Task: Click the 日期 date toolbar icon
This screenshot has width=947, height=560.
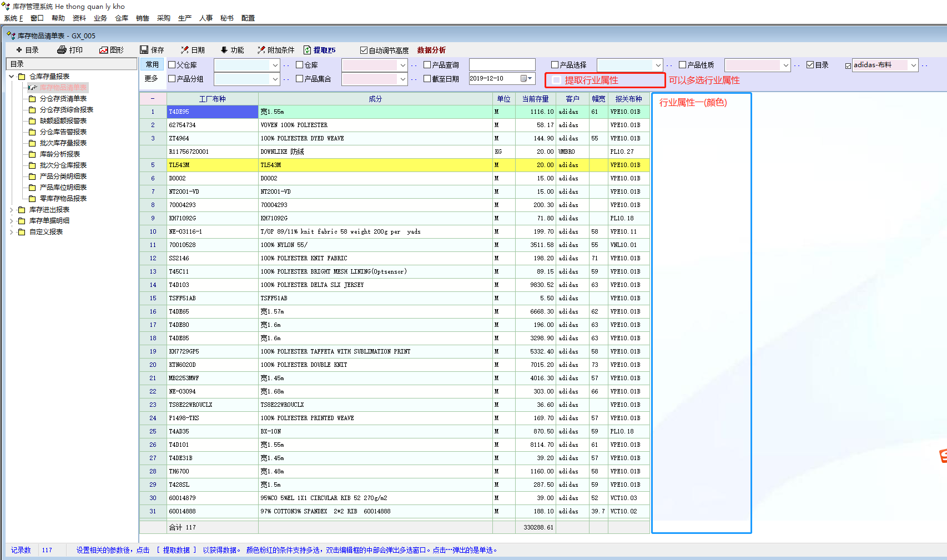Action: 184,50
